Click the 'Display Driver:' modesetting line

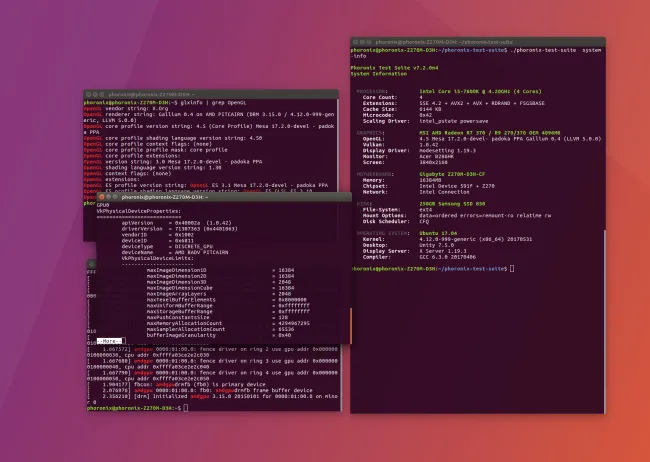coord(419,151)
